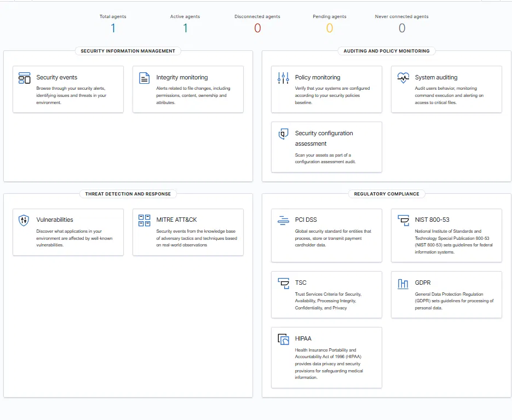The width and height of the screenshot is (512, 420).
Task: Click the 'AUDITING AND POLICY MONITORING' section heading
Action: click(x=386, y=51)
